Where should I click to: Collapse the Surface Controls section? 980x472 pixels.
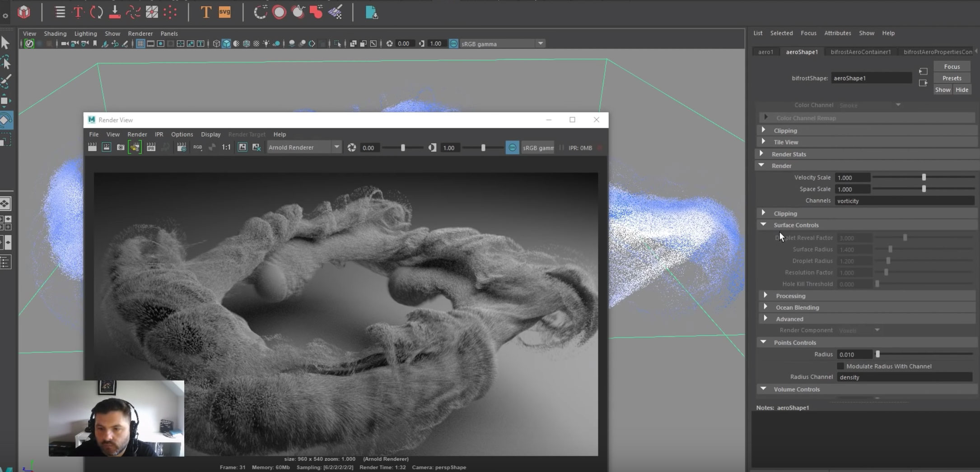(763, 225)
